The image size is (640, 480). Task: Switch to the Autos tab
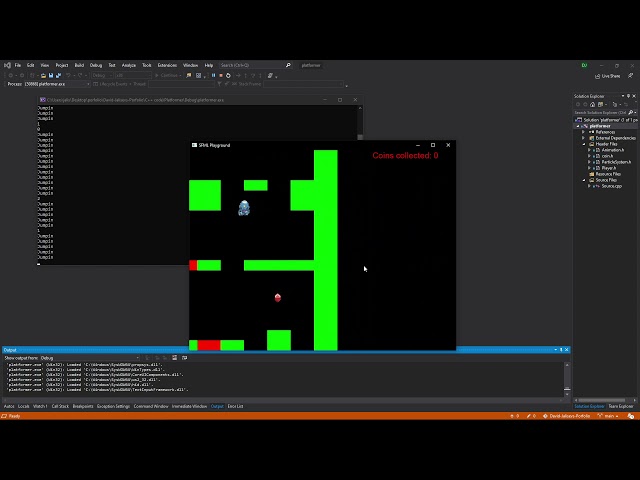coord(9,406)
